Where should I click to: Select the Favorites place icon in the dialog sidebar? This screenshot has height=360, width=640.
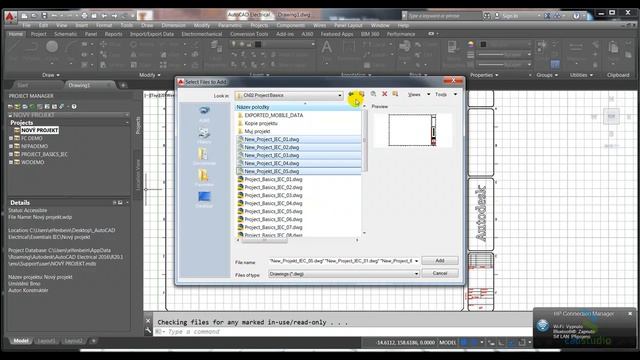pyautogui.click(x=204, y=178)
